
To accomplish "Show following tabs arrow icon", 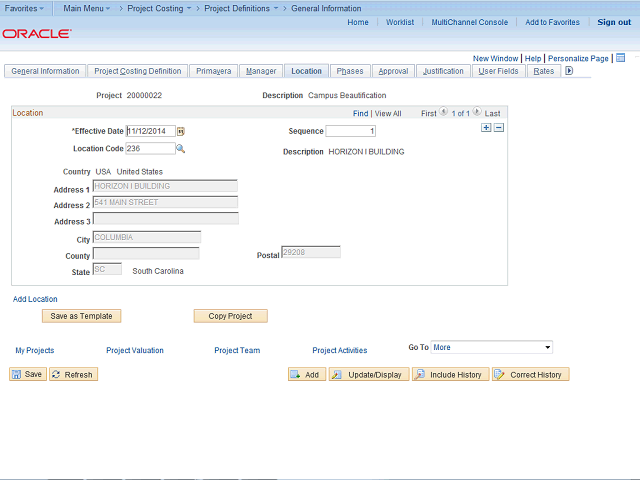I will pos(569,71).
